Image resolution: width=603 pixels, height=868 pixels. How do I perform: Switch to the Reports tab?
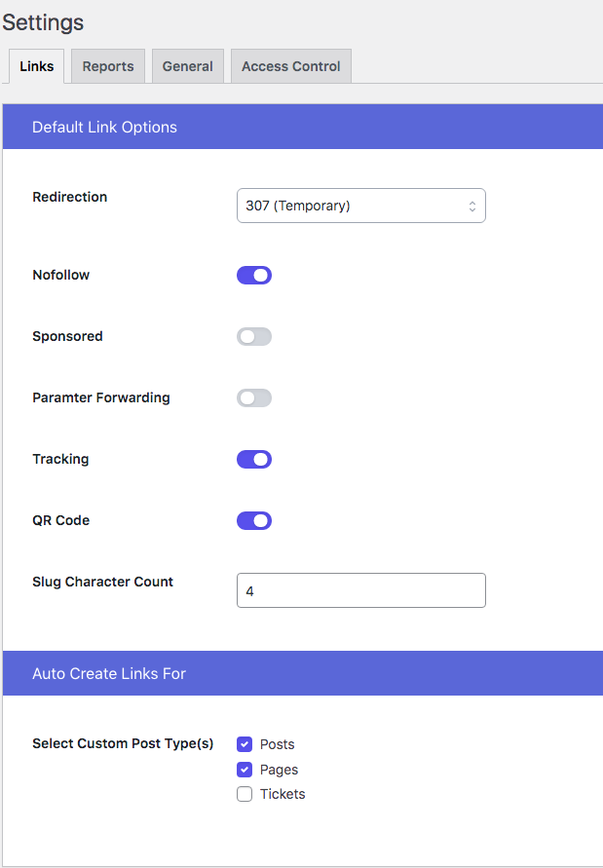(x=108, y=66)
